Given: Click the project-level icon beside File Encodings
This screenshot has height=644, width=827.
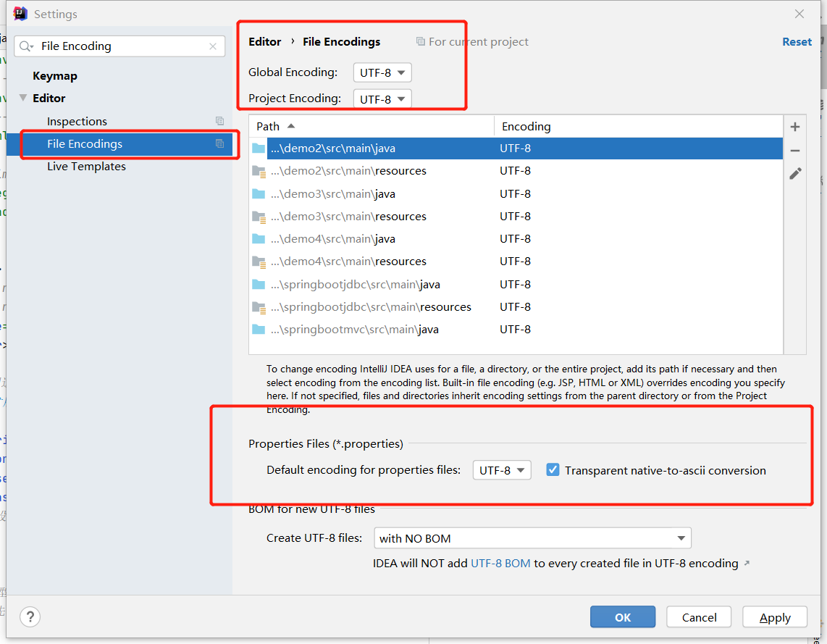Looking at the screenshot, I should 220,144.
